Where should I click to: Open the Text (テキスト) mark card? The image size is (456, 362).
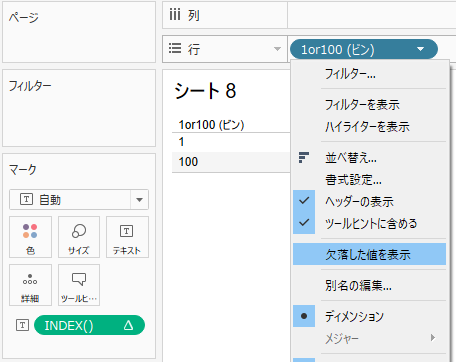coord(127,237)
